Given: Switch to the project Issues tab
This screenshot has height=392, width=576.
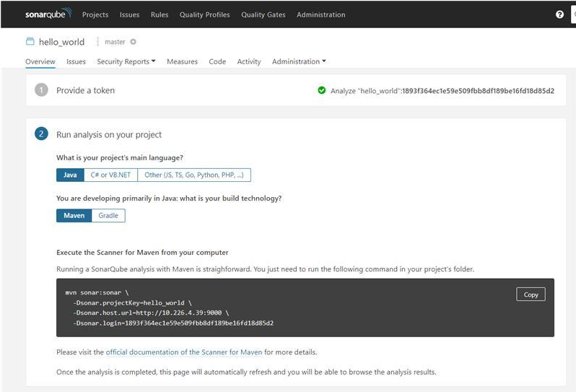Looking at the screenshot, I should point(76,61).
